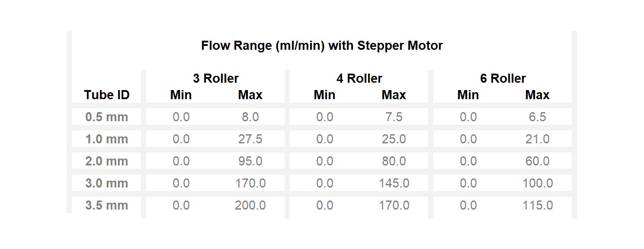
Task: Click the Flow Range table title
Action: pos(322,45)
